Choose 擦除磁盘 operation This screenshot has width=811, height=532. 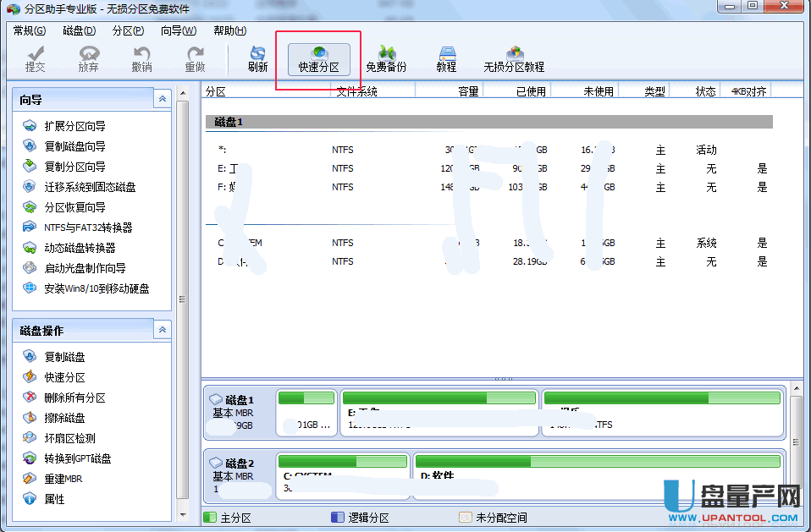point(54,418)
